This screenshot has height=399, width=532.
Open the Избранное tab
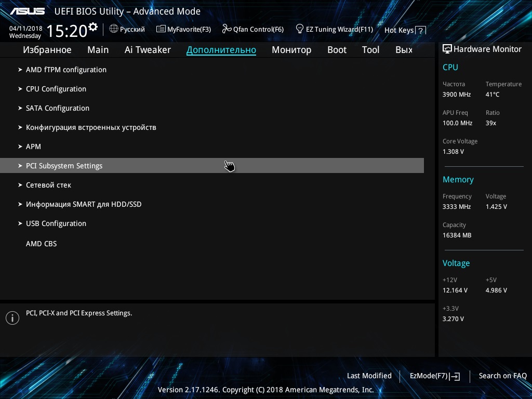pyautogui.click(x=47, y=50)
